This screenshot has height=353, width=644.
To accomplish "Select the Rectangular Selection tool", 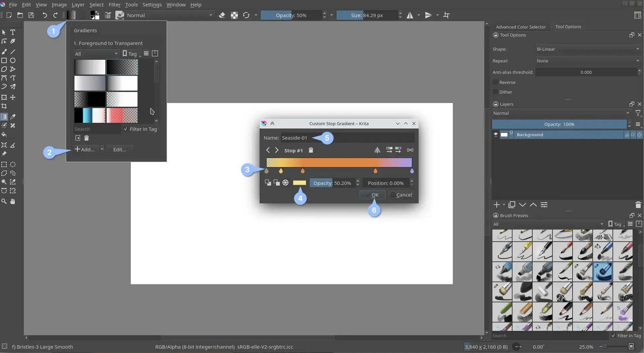I will point(4,164).
